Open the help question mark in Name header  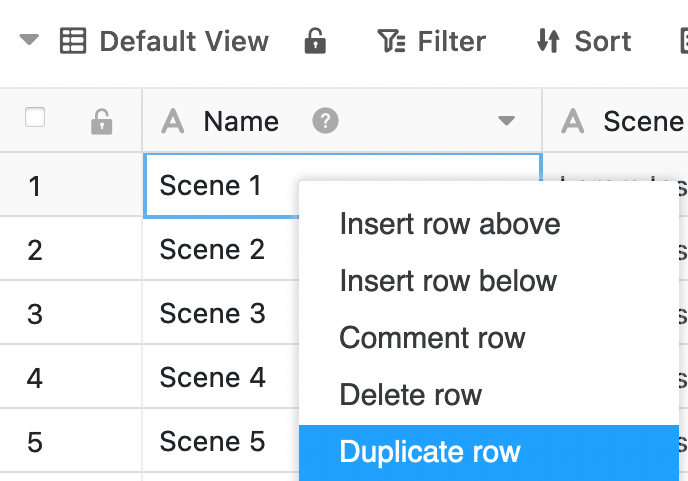pos(325,121)
